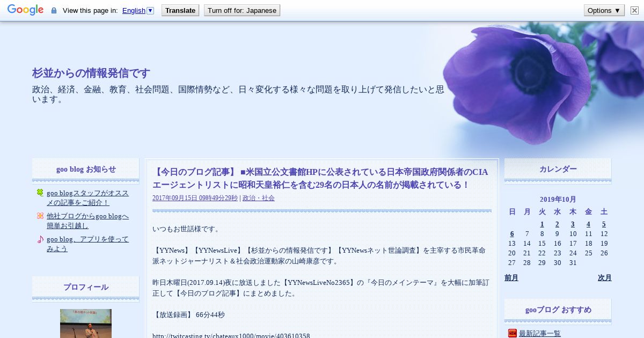Go to previous month 前月
The height and width of the screenshot is (338, 644).
coord(511,277)
